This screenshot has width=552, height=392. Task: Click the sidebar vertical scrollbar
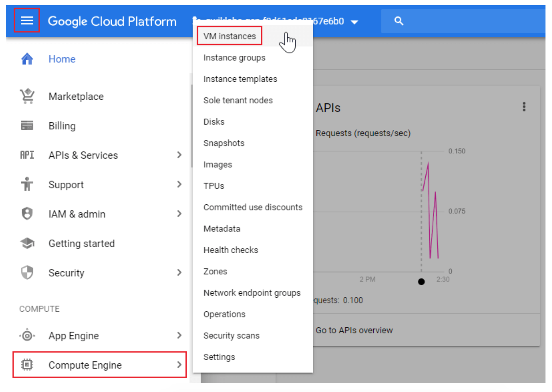click(191, 126)
